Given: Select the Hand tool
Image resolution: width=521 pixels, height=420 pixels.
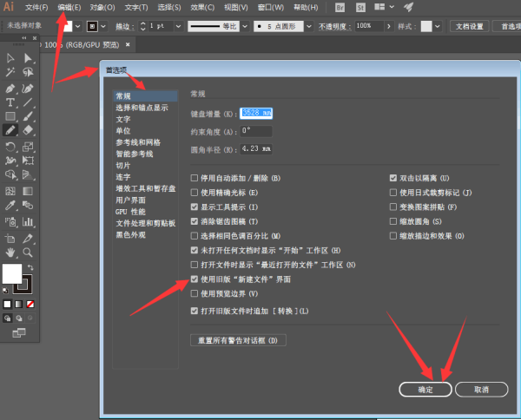Looking at the screenshot, I should 10,252.
